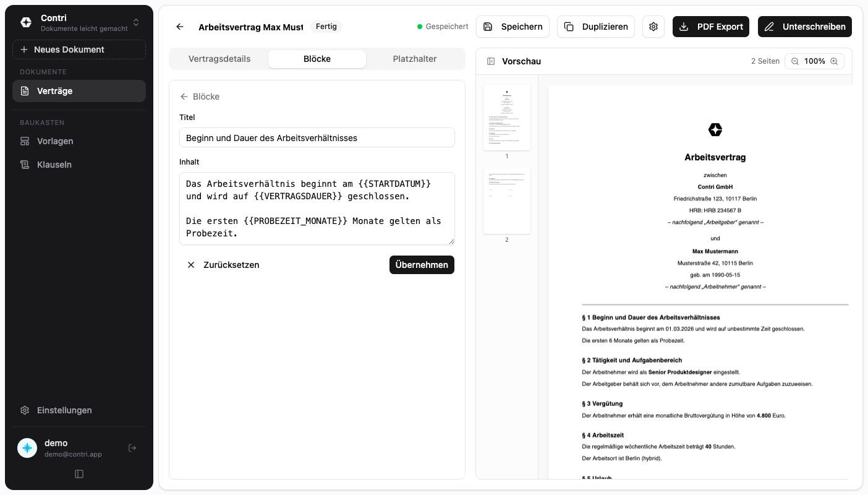868x495 pixels.
Task: Zoom into the preview with magnifier plus icon
Action: pyautogui.click(x=835, y=61)
